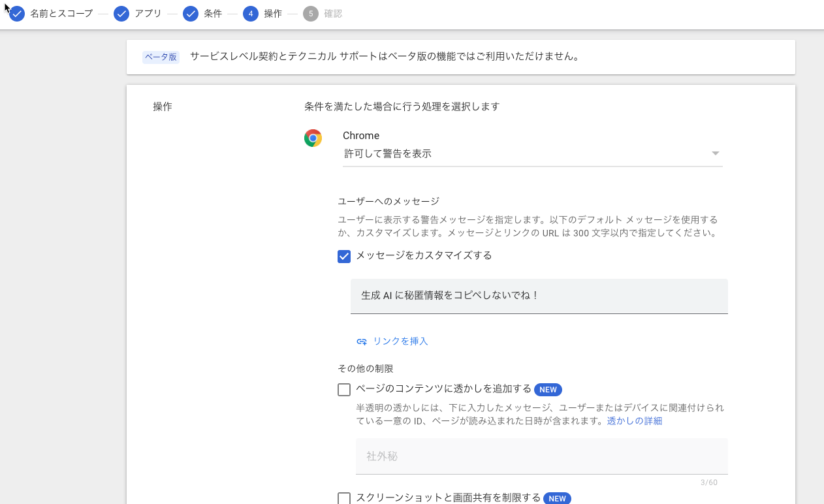Click the ベータ版 badge in the notice banner
The height and width of the screenshot is (504, 824).
pyautogui.click(x=161, y=57)
